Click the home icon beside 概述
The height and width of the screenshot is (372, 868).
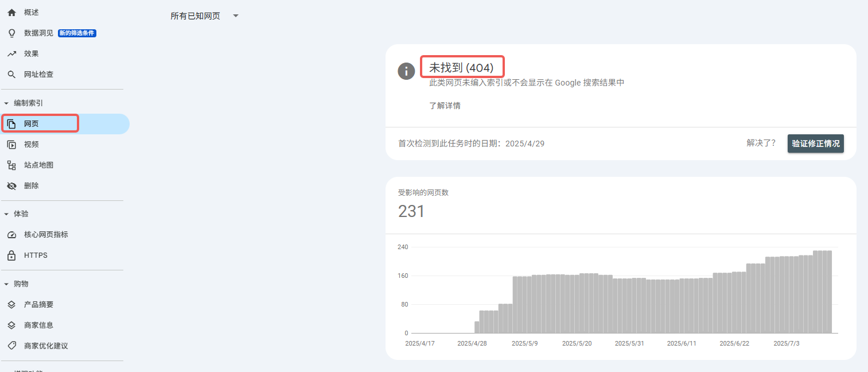coord(11,12)
